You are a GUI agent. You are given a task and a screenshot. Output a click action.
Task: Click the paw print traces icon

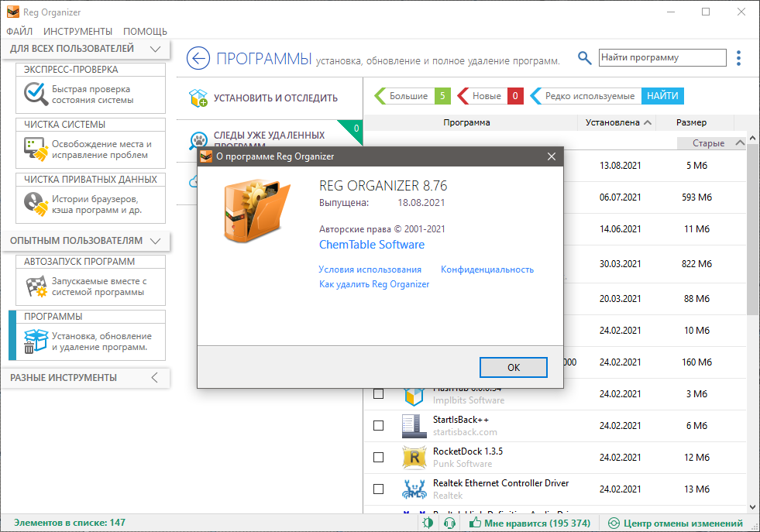[199, 141]
